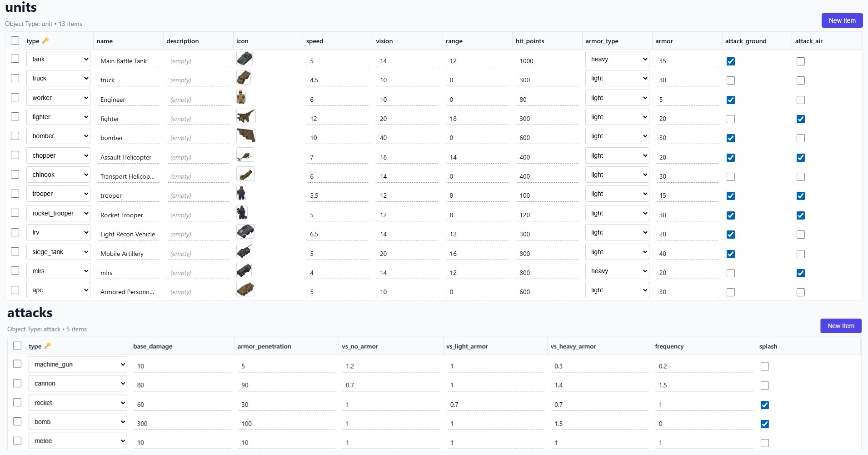Screen dimensions: 868x455
Task: Enable attack_air for Main Battle Tank
Action: tap(801, 61)
